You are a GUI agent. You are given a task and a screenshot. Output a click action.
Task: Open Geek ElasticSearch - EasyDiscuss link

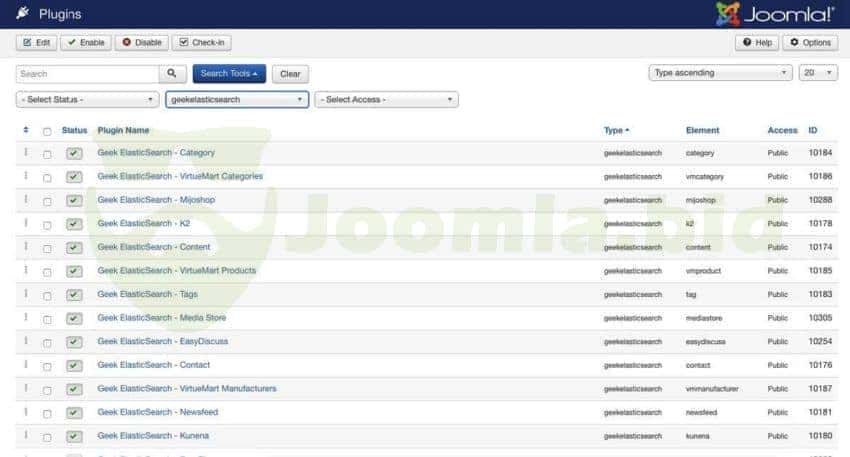point(163,341)
